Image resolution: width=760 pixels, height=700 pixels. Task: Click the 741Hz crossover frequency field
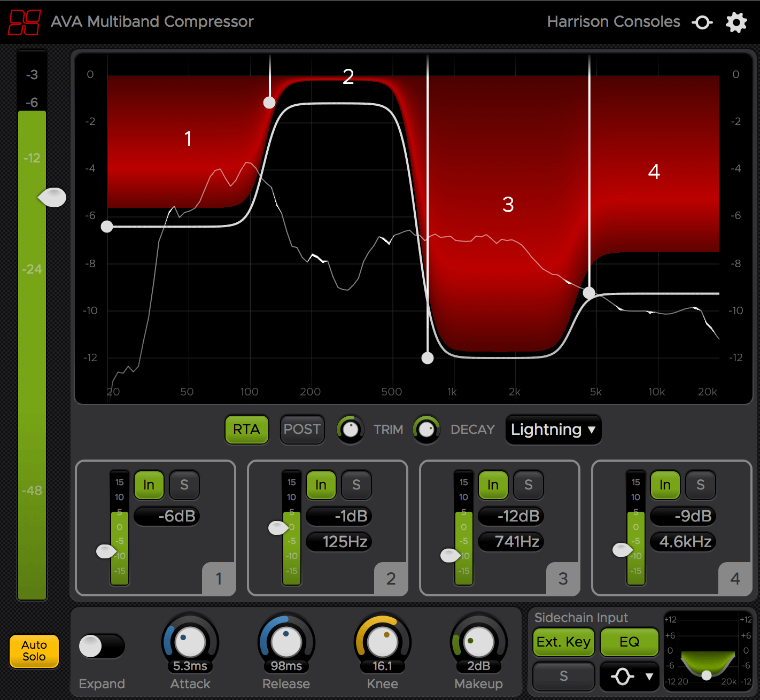point(511,542)
